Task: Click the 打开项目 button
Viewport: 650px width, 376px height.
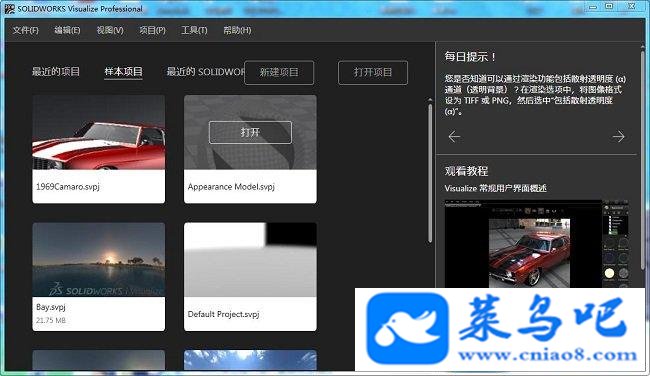Action: point(373,73)
